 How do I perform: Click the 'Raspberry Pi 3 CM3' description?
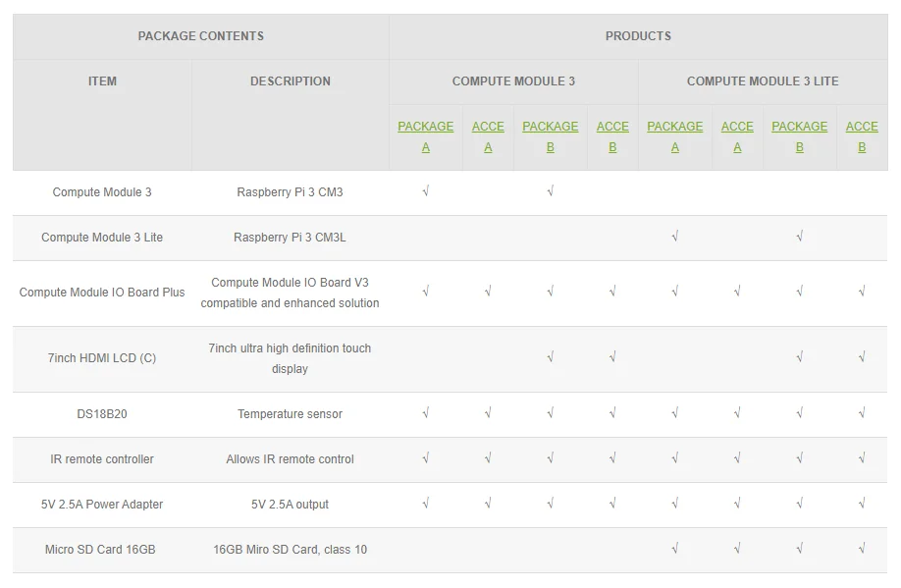[290, 192]
